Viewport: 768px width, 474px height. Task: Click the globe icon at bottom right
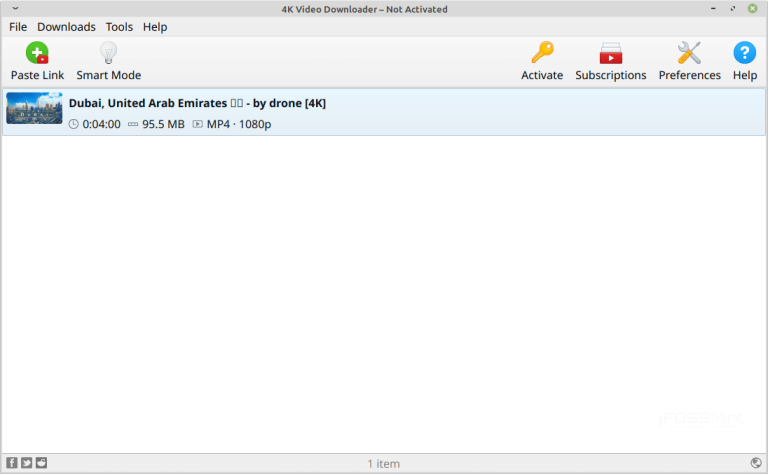755,463
